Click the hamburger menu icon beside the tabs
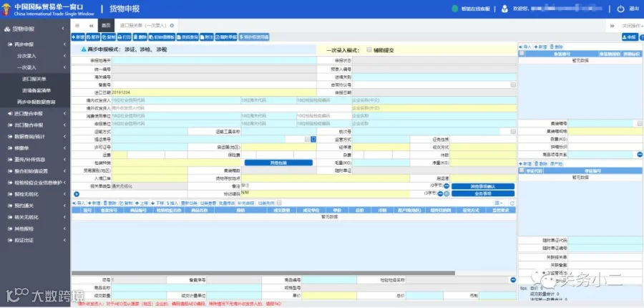 coord(77,26)
